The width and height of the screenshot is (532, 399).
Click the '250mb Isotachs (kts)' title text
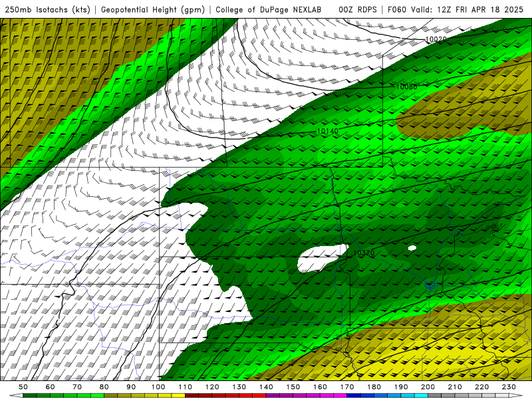pyautogui.click(x=48, y=9)
